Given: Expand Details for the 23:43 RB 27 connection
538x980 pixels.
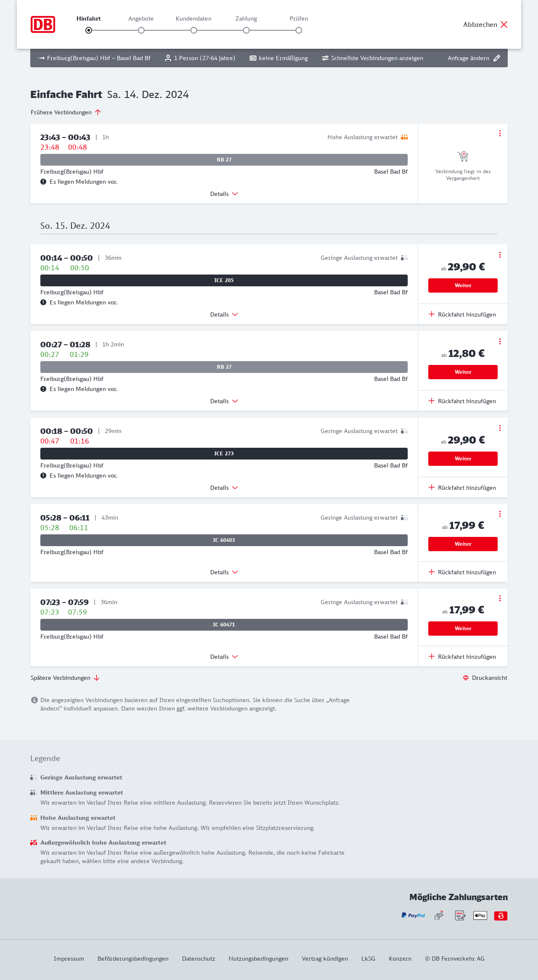Looking at the screenshot, I should (224, 194).
